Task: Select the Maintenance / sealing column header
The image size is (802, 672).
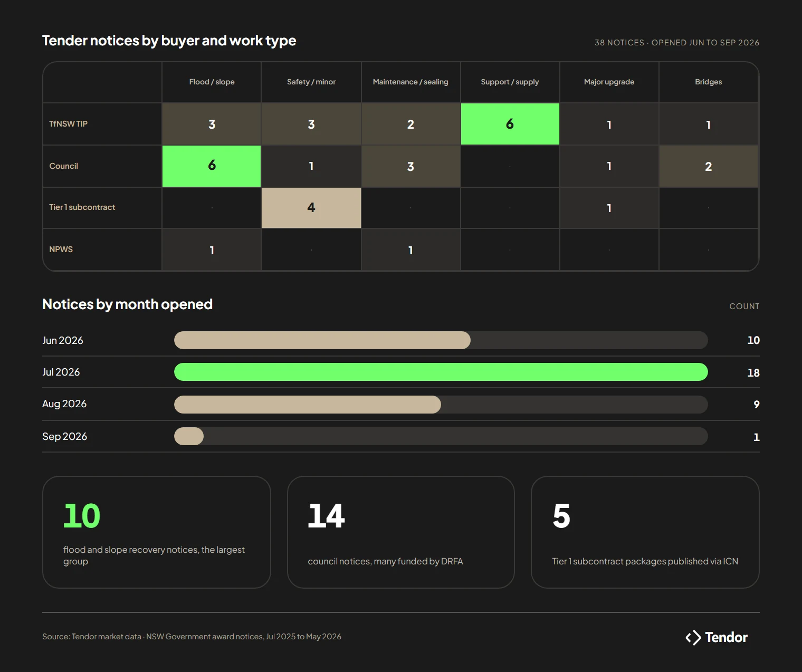Action: (410, 82)
